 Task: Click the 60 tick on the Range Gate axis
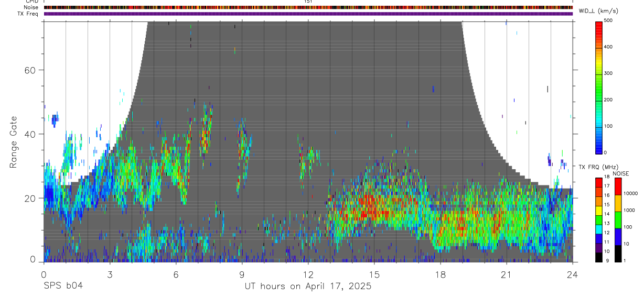(x=31, y=70)
